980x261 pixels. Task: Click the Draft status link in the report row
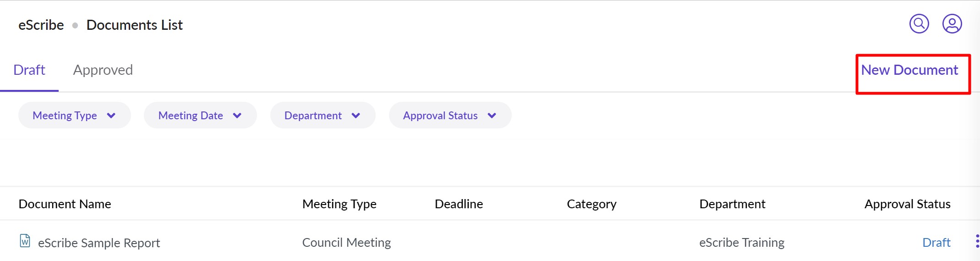(x=936, y=243)
